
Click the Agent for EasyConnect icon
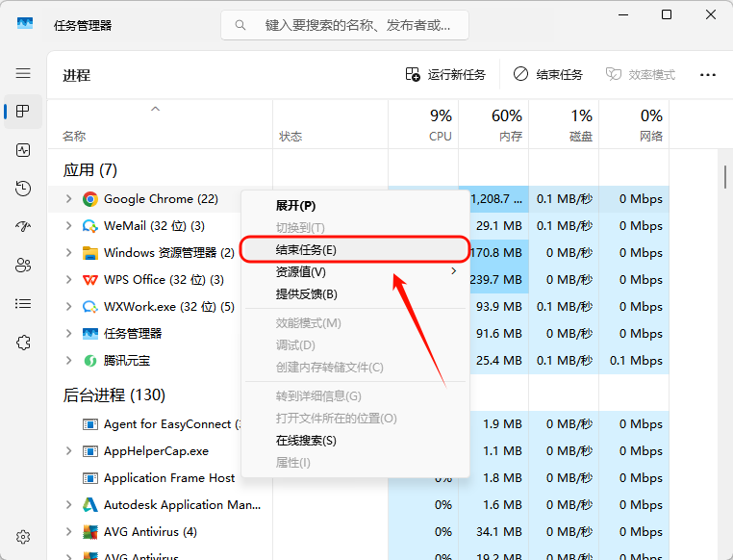[x=90, y=424]
